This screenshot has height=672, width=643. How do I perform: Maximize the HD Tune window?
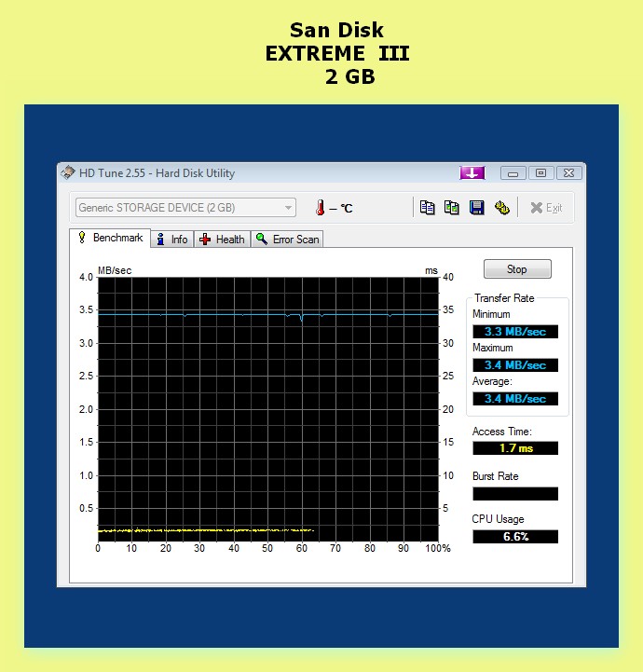click(x=541, y=173)
